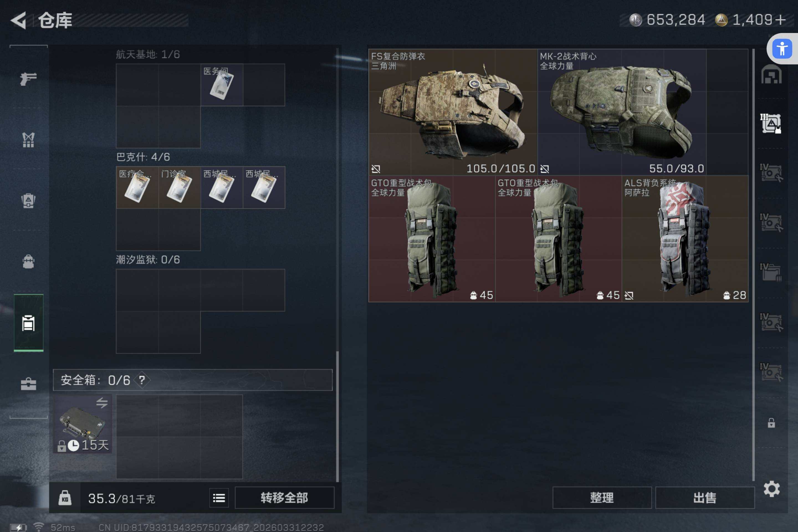
Task: Click the 出售 sell button
Action: pyautogui.click(x=705, y=498)
